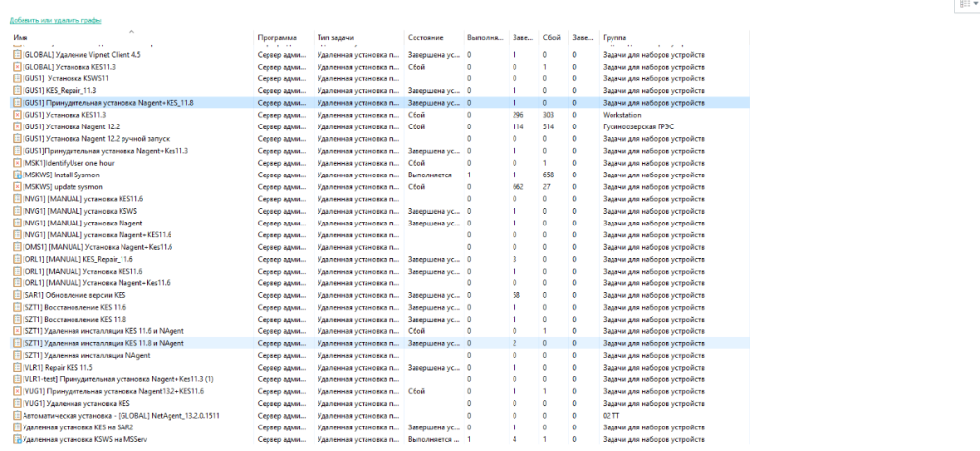The image size is (980, 451).
Task: Sort the list by the Имя column header
Action: [22, 38]
